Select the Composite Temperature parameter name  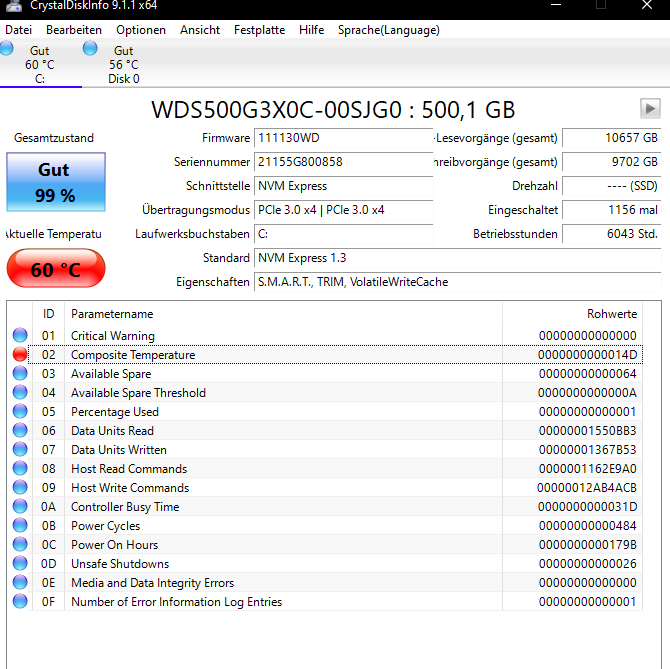[133, 355]
